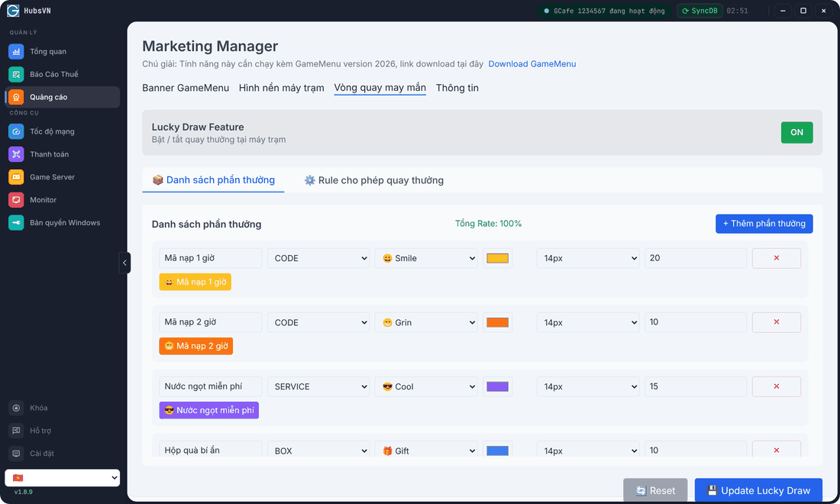Open the Thanh toán payment icon

[16, 154]
